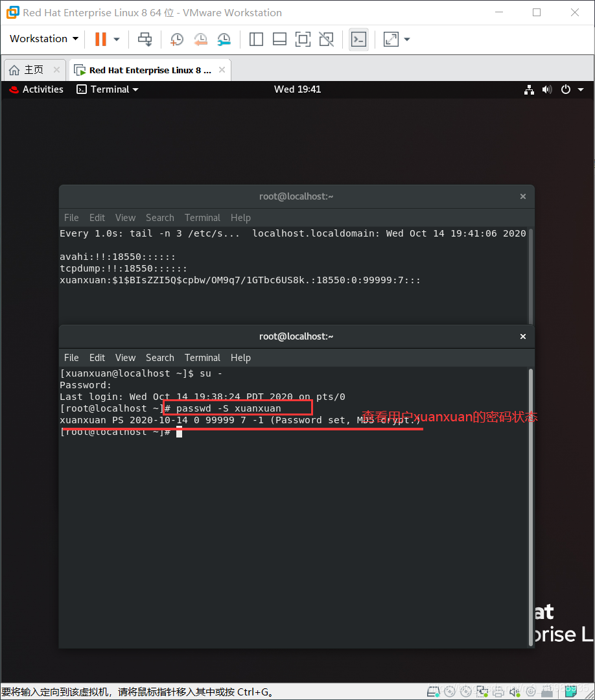Open File menu in upper terminal
This screenshot has height=700, width=595.
click(x=71, y=218)
